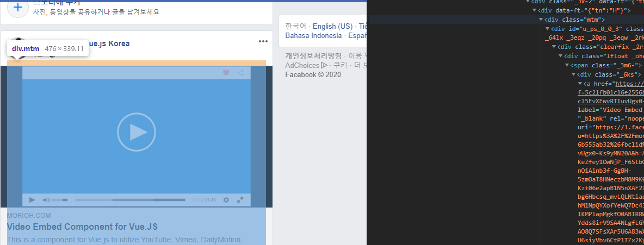Click the share icon on the video thumbnail

pos(240,73)
